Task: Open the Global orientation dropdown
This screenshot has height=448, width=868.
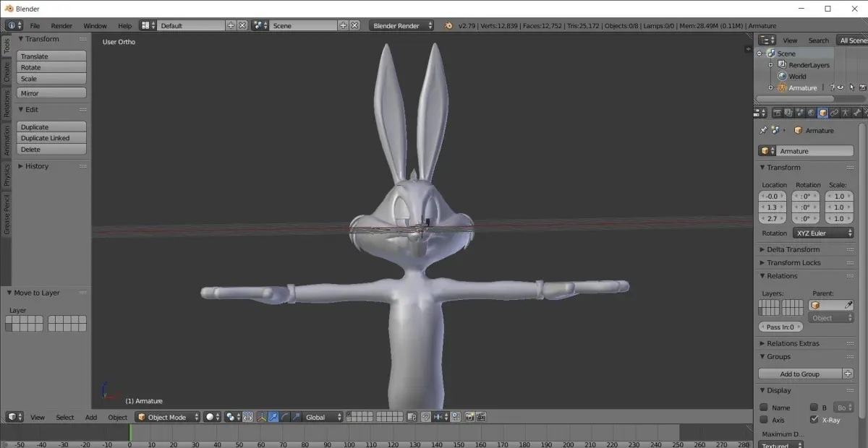Action: 323,417
